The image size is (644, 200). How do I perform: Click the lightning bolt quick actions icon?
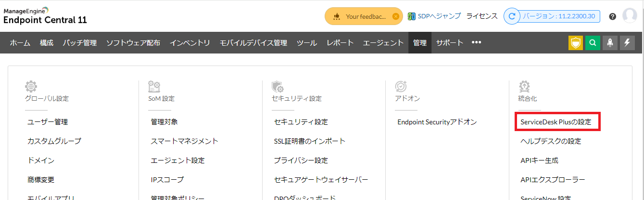[627, 43]
